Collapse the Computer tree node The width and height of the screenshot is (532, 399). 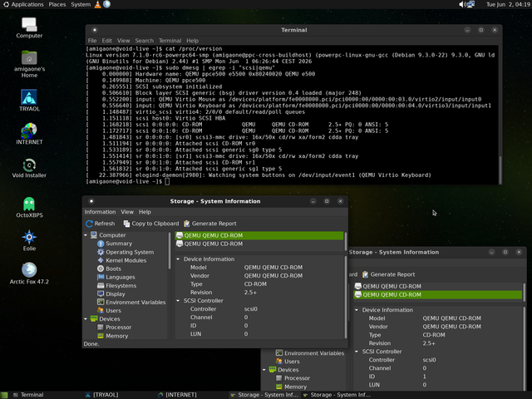click(86, 235)
